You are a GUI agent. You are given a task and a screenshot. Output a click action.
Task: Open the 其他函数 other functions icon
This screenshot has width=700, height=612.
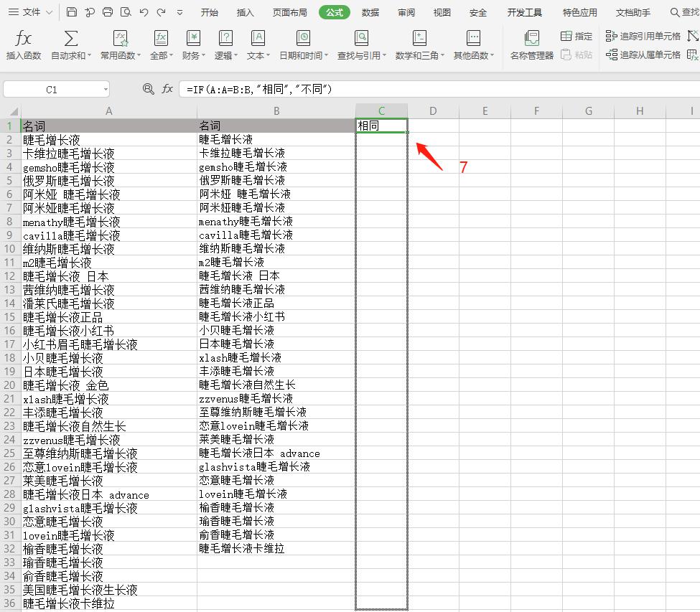click(x=473, y=38)
